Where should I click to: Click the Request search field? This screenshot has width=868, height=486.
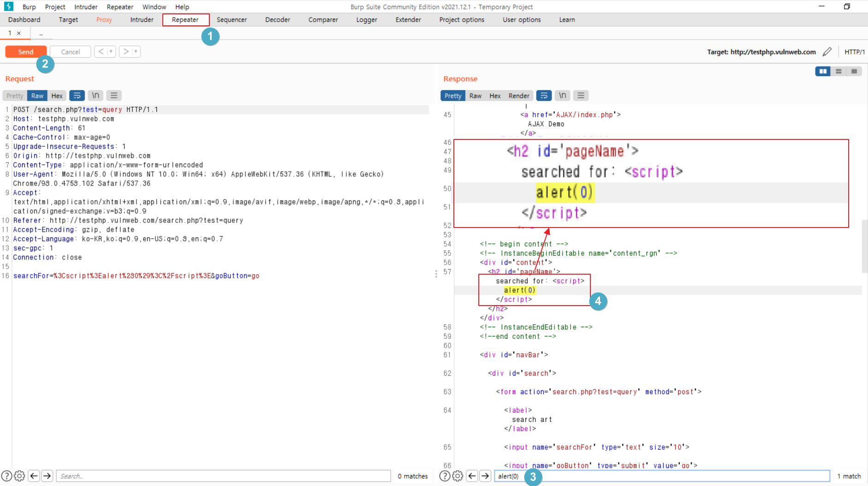pyautogui.click(x=224, y=476)
